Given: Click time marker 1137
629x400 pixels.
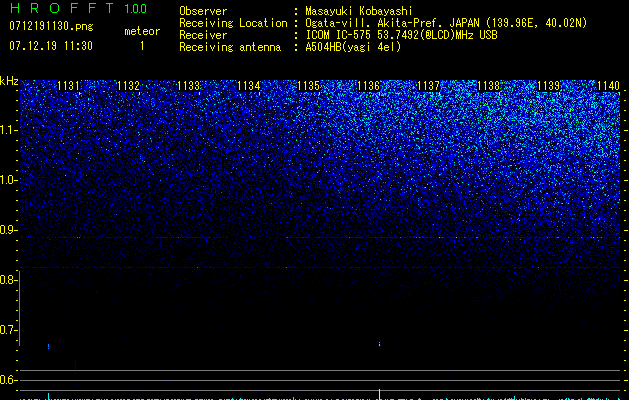Looking at the screenshot, I should click(x=428, y=86).
